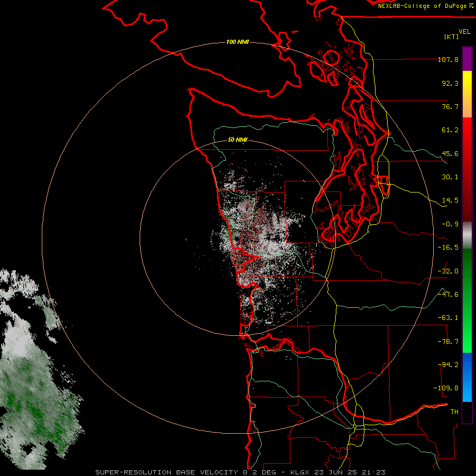The width and height of the screenshot is (476, 476).
Task: Click the yellow-orange segment of the color bar
Action: [x=467, y=94]
